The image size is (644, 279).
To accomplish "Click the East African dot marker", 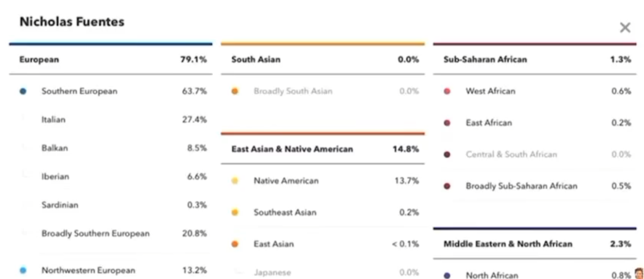I will click(447, 123).
